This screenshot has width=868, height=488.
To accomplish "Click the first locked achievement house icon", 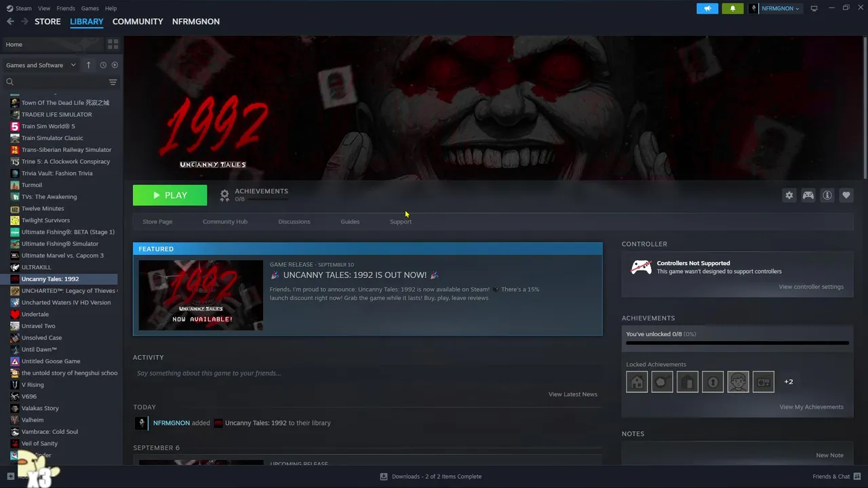I will coord(637,382).
